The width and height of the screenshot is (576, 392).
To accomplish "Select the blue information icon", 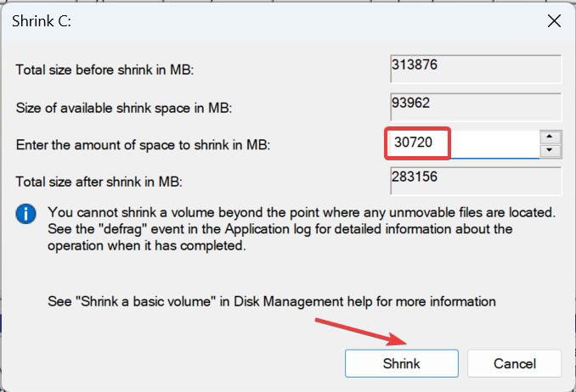I will pos(25,214).
